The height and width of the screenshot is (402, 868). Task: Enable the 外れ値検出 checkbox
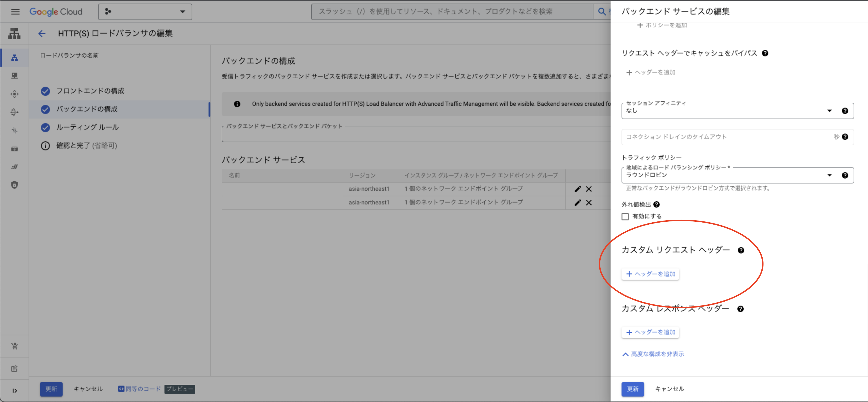625,216
